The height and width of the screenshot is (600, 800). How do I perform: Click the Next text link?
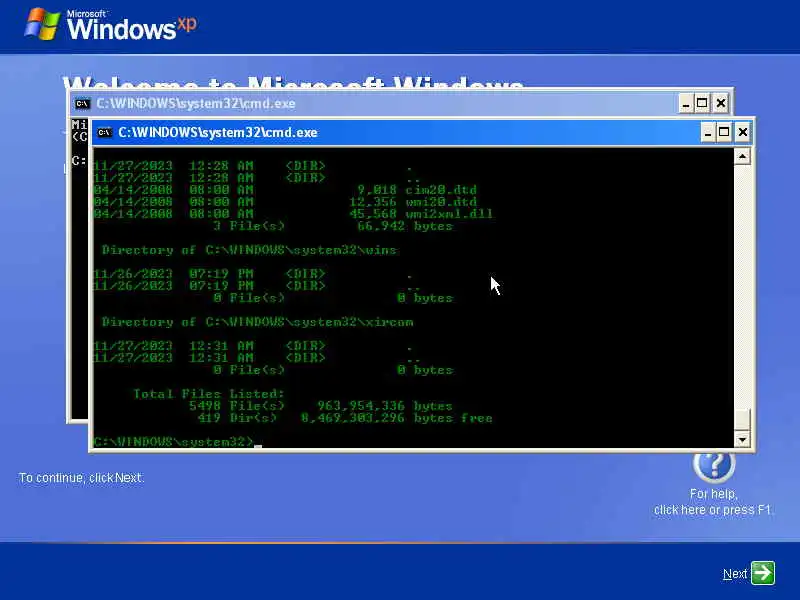pyautogui.click(x=735, y=574)
